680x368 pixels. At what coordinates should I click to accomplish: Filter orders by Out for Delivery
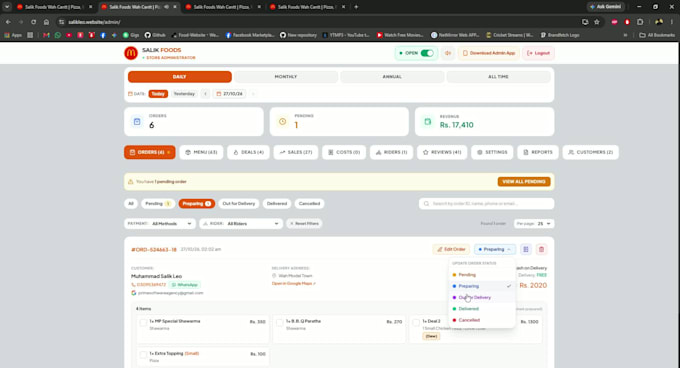[x=239, y=203]
